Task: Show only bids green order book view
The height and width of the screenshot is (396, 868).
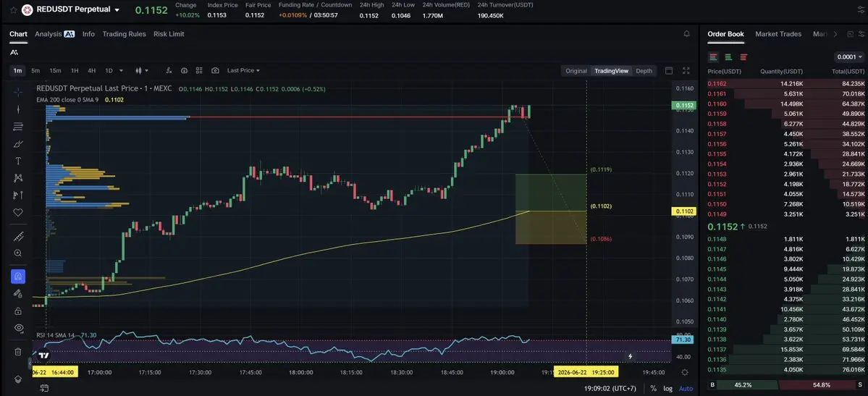Action: pos(728,57)
